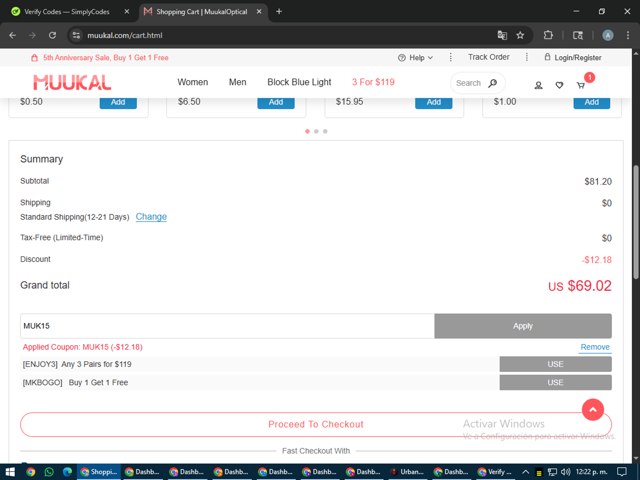Add the $0.50 accessory to cart
Viewport: 640px width, 480px height.
coord(118,102)
